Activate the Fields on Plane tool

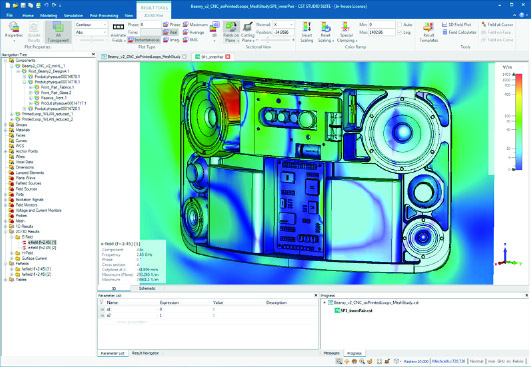coord(231,32)
